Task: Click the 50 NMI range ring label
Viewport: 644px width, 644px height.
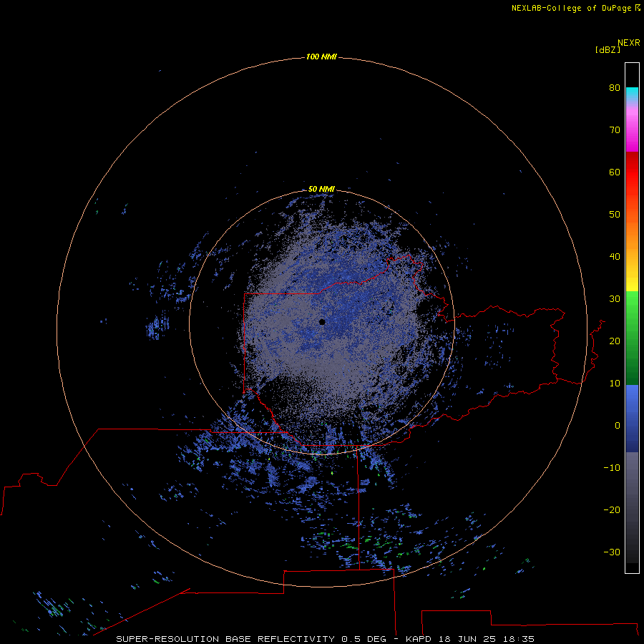Action: tap(321, 189)
